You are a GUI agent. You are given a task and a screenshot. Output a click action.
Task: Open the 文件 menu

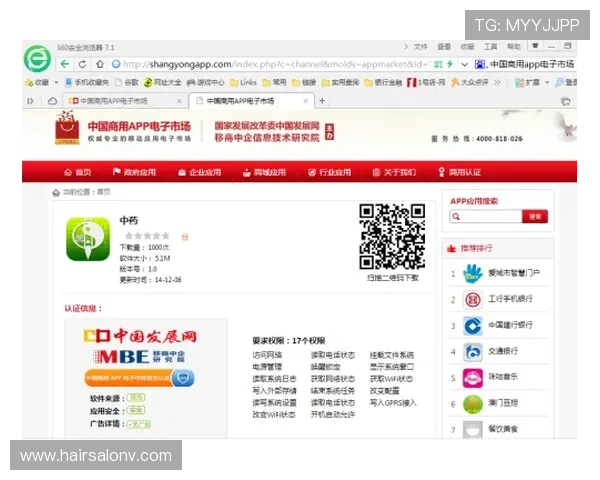pos(420,47)
